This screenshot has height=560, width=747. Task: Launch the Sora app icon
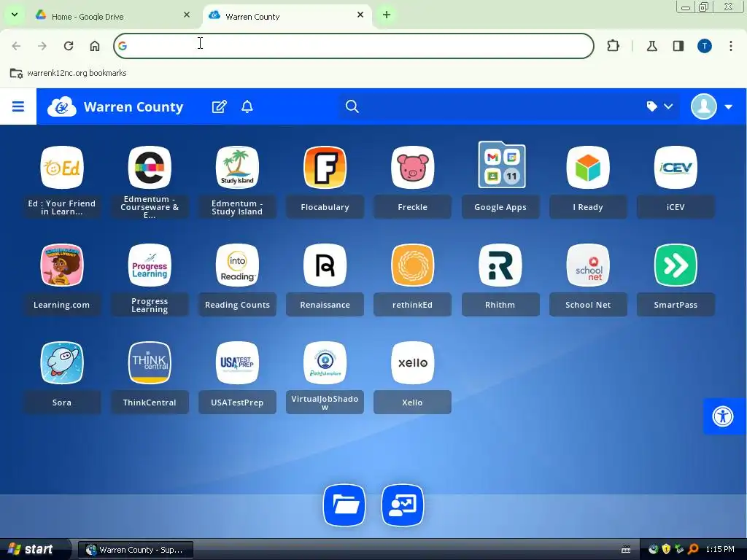point(62,363)
